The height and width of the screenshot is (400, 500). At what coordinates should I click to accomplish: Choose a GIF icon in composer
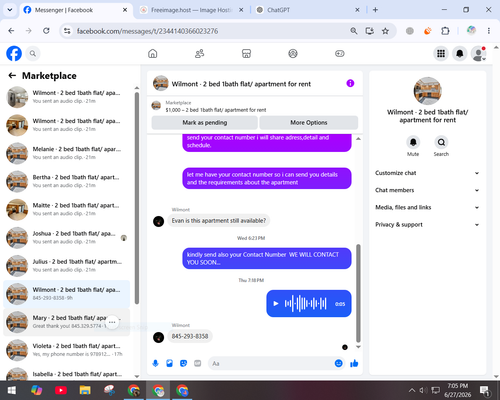click(x=197, y=363)
